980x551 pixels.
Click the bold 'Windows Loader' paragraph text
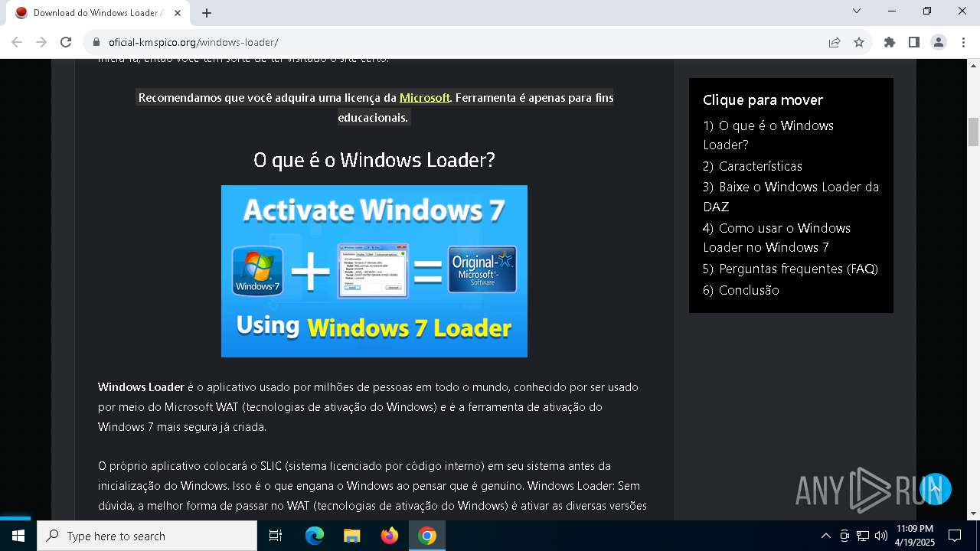point(141,387)
